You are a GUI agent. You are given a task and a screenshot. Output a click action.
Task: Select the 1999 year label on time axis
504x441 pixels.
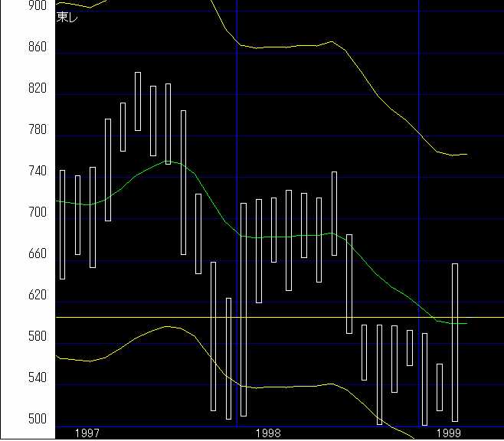pos(449,433)
